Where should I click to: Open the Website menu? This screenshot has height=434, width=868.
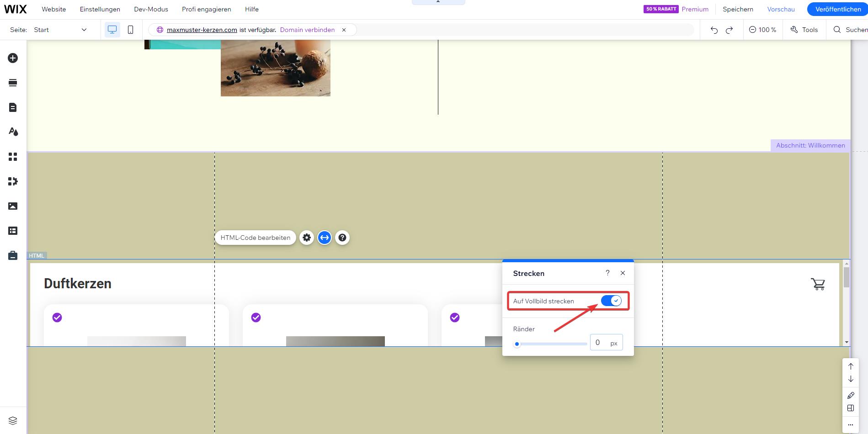click(54, 9)
